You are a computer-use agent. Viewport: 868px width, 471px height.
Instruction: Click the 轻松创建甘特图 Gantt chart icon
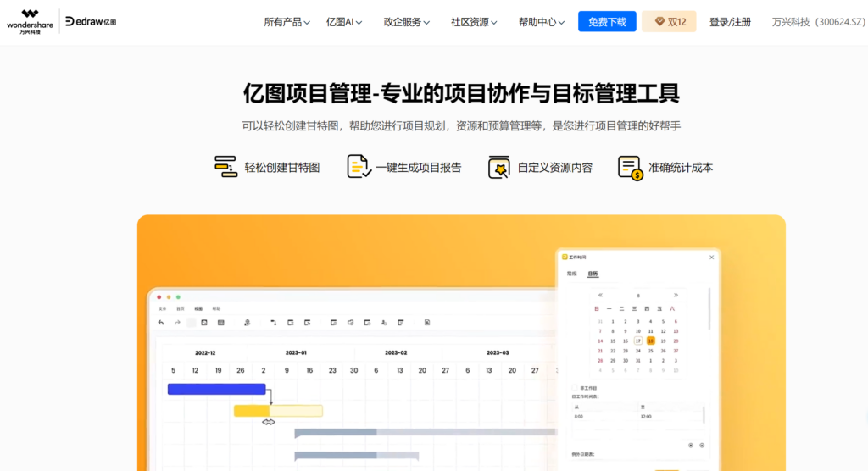(x=225, y=167)
